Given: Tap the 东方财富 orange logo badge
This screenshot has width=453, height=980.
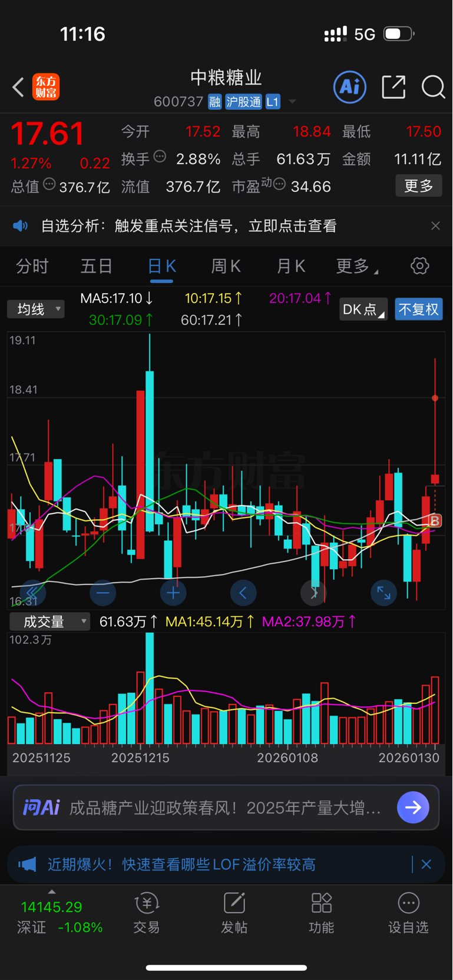Looking at the screenshot, I should click(46, 87).
